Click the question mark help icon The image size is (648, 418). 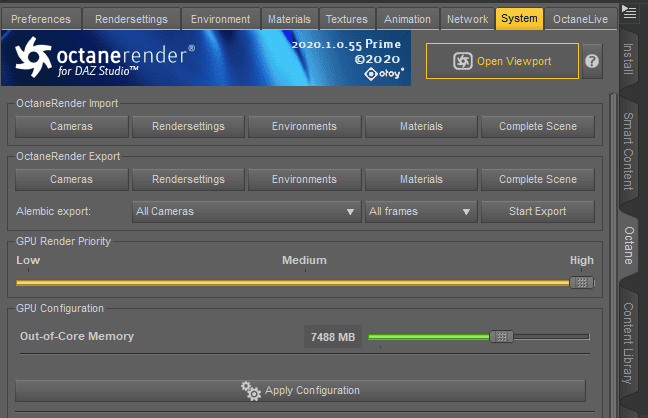click(592, 61)
